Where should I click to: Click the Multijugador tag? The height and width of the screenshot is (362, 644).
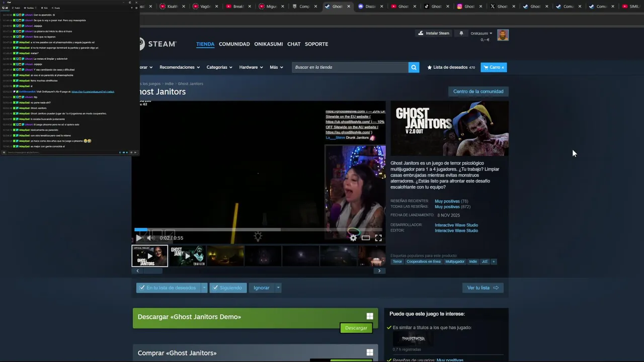click(x=455, y=261)
